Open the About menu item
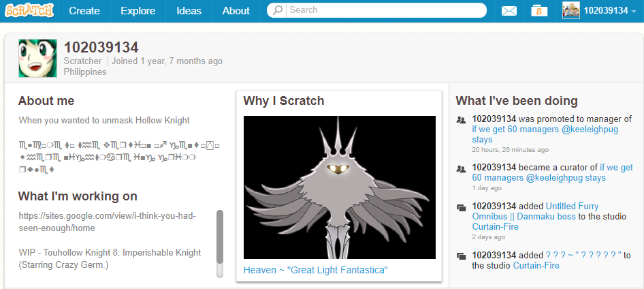Viewport: 644px width, 289px height. [236, 11]
